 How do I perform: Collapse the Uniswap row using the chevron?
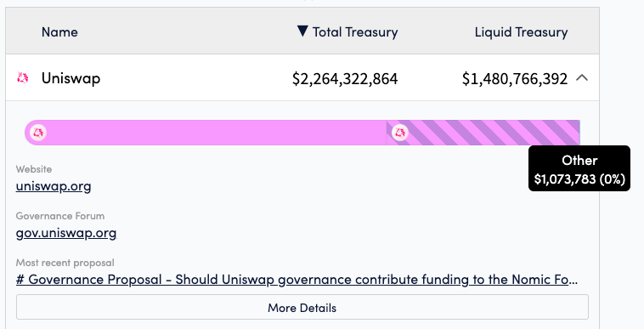[582, 77]
